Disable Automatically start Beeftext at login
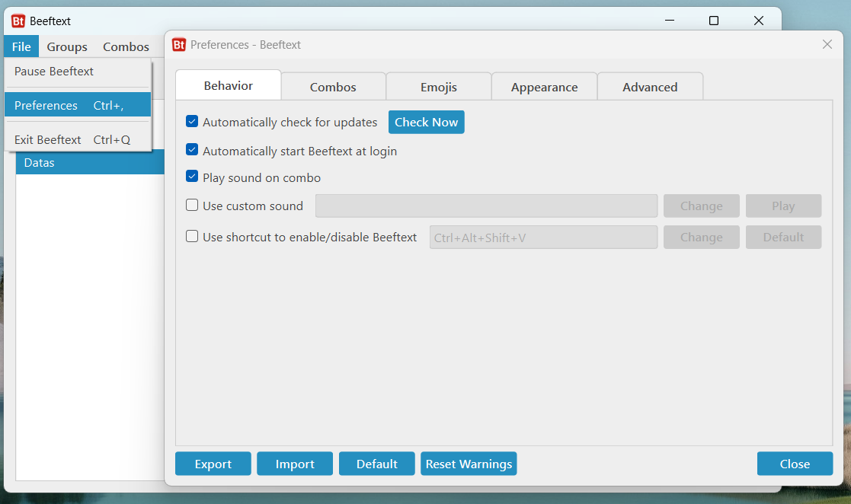Screen dimensions: 851x504 tap(192, 151)
